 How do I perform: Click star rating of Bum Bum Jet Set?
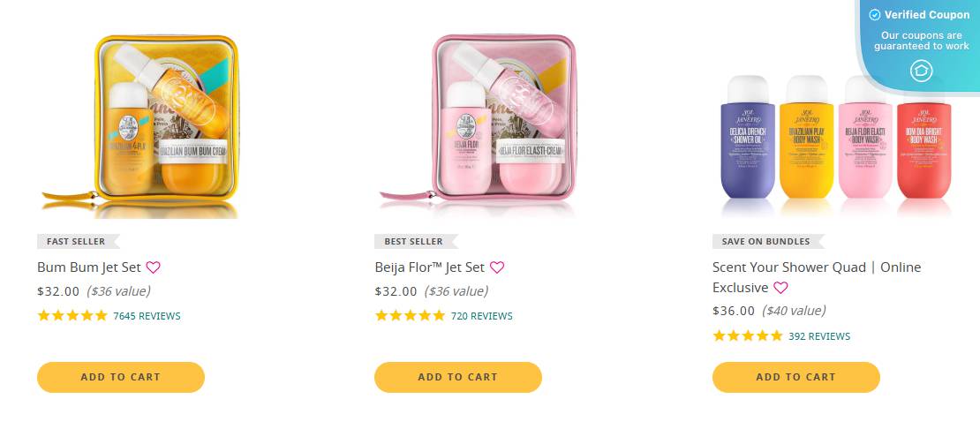point(72,315)
